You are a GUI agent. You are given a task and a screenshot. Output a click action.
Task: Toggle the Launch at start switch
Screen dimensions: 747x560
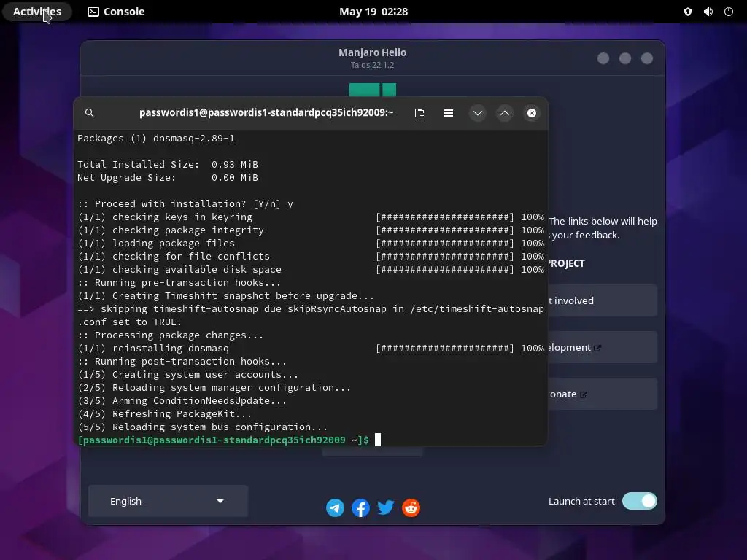[639, 501]
